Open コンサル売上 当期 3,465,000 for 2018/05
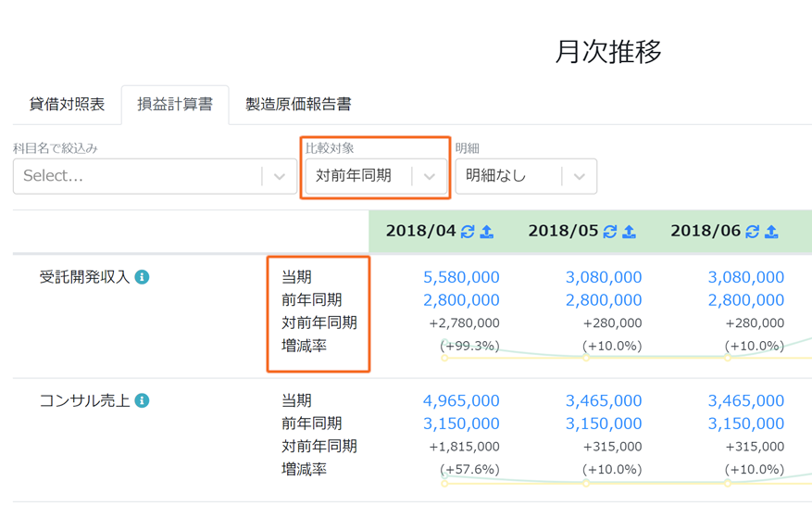Screen dimensions: 812x506 604,400
